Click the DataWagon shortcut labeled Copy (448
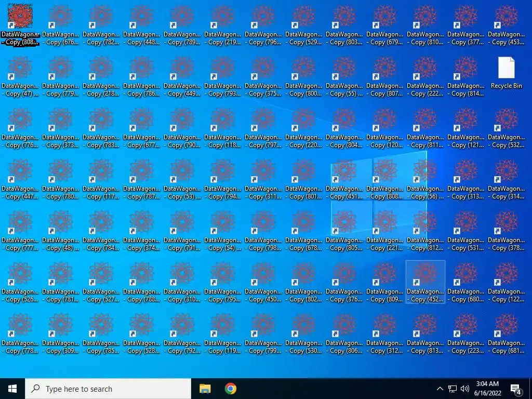Viewport: 532px width, 399px height. pos(141,25)
